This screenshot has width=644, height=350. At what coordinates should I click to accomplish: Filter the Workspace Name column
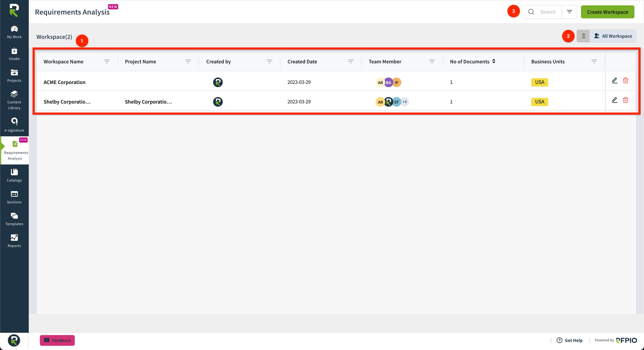(107, 61)
